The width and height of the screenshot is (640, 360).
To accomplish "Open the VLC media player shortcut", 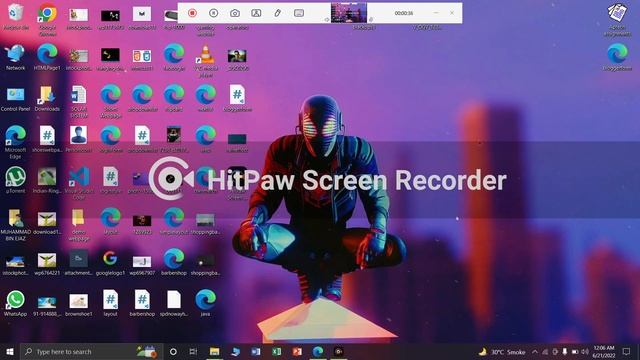I will pyautogui.click(x=206, y=60).
